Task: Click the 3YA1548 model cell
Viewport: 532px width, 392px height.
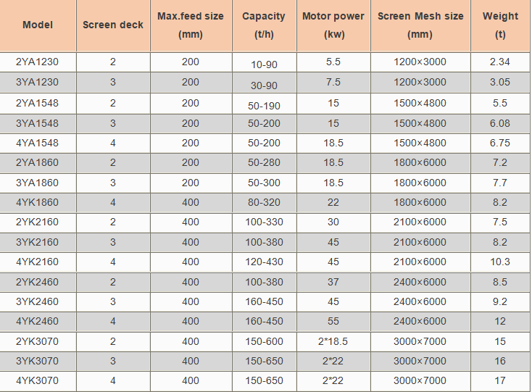Action: coord(37,123)
